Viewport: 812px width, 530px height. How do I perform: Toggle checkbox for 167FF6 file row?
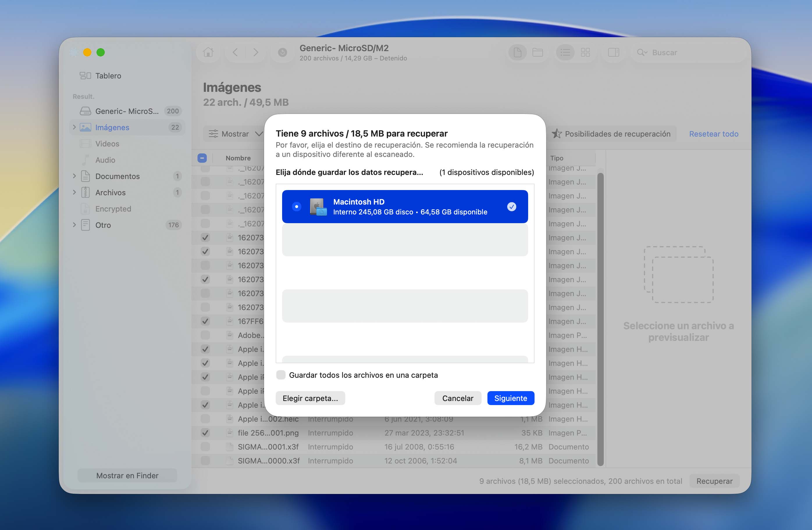[x=205, y=321]
